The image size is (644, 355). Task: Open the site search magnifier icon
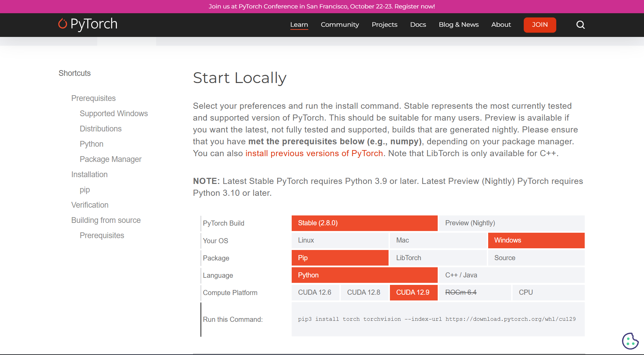coord(580,25)
